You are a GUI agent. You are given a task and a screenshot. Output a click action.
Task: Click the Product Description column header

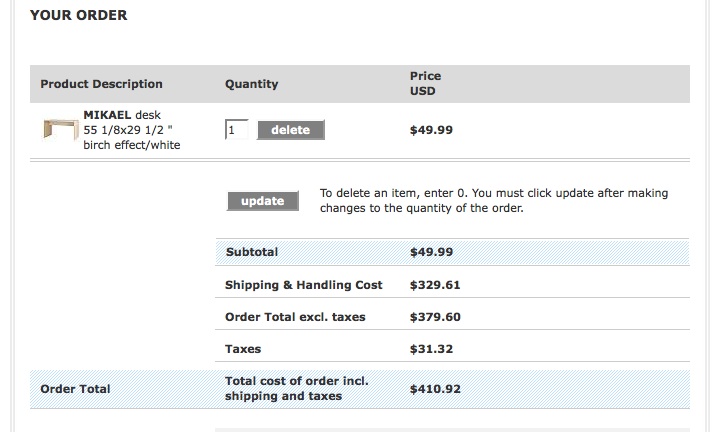tap(101, 84)
